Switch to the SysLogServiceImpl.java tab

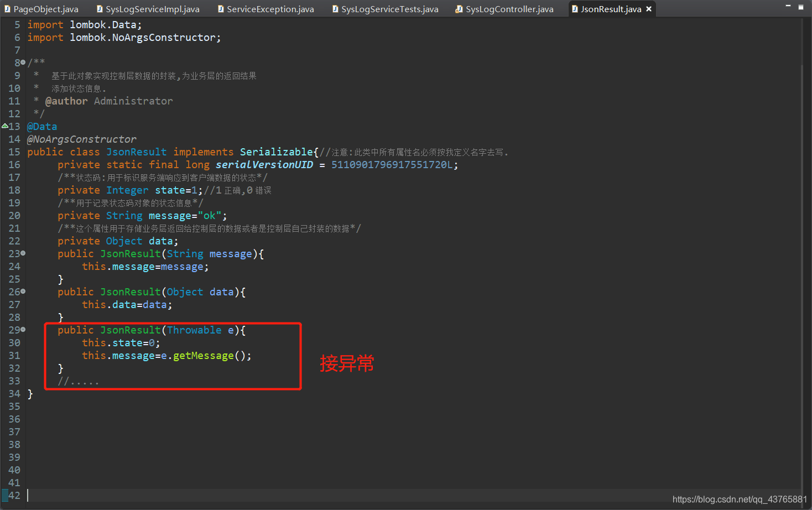point(148,9)
